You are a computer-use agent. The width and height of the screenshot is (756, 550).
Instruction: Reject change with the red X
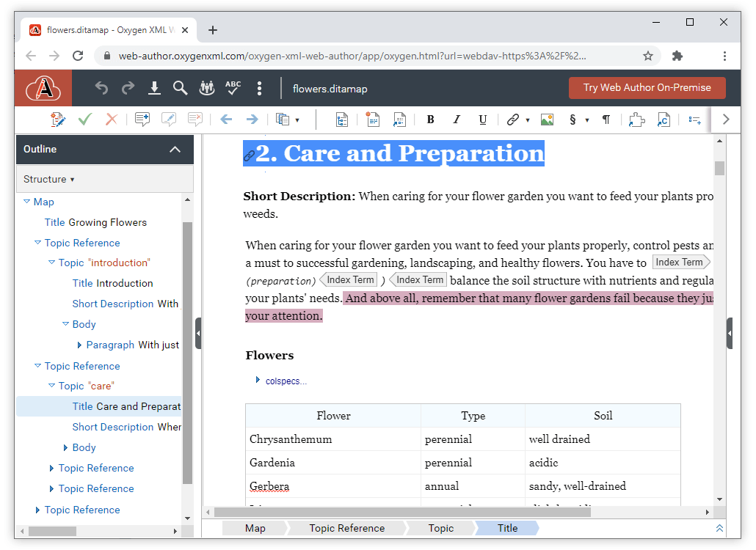[x=112, y=120]
